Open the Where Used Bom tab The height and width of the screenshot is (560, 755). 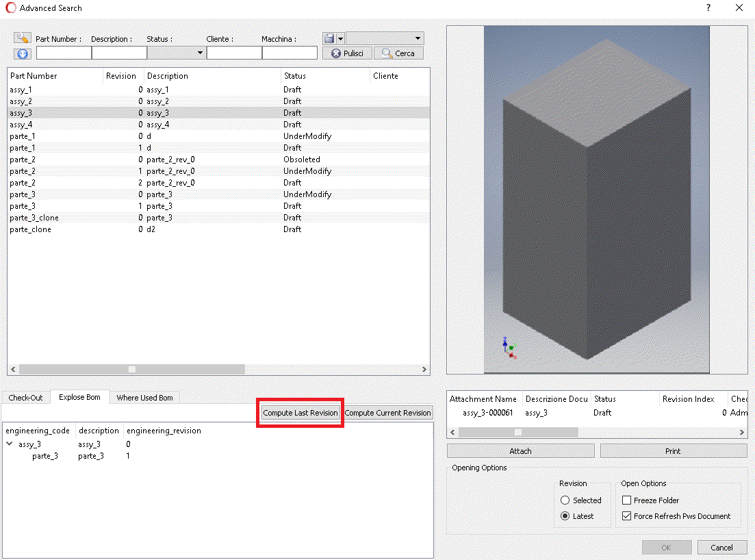(144, 397)
